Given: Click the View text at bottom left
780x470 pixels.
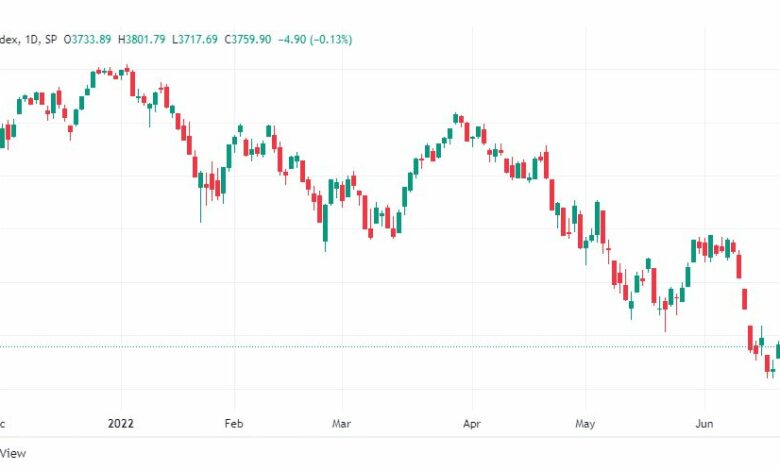Looking at the screenshot, I should point(14,453).
